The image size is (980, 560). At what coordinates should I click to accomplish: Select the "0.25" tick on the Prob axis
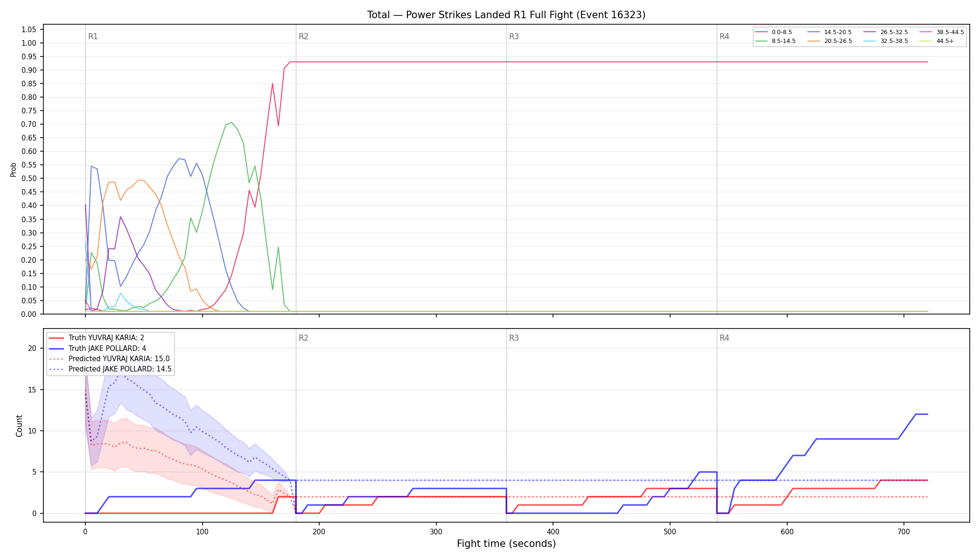pyautogui.click(x=29, y=246)
